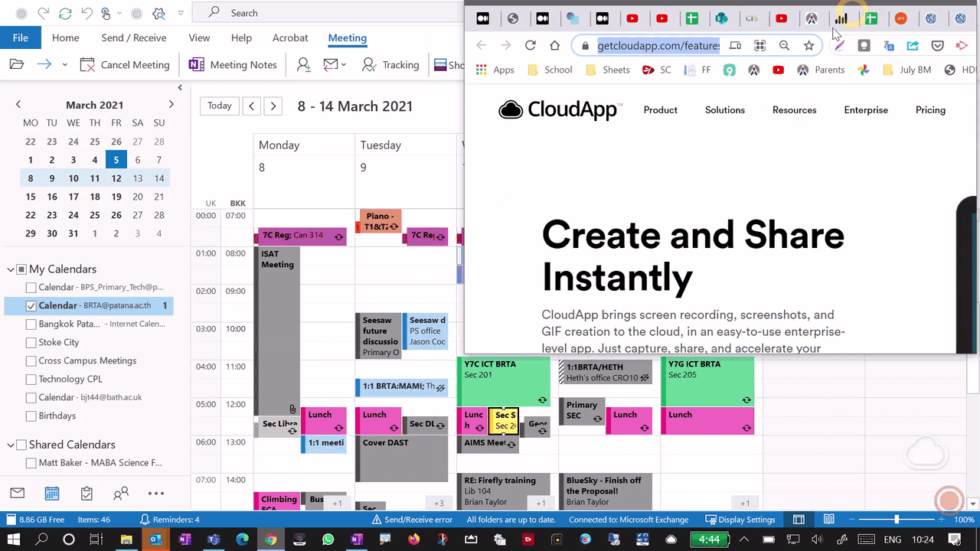This screenshot has height=551, width=980.
Task: Tick the Birthdays calendar checkbox
Action: pos(31,416)
